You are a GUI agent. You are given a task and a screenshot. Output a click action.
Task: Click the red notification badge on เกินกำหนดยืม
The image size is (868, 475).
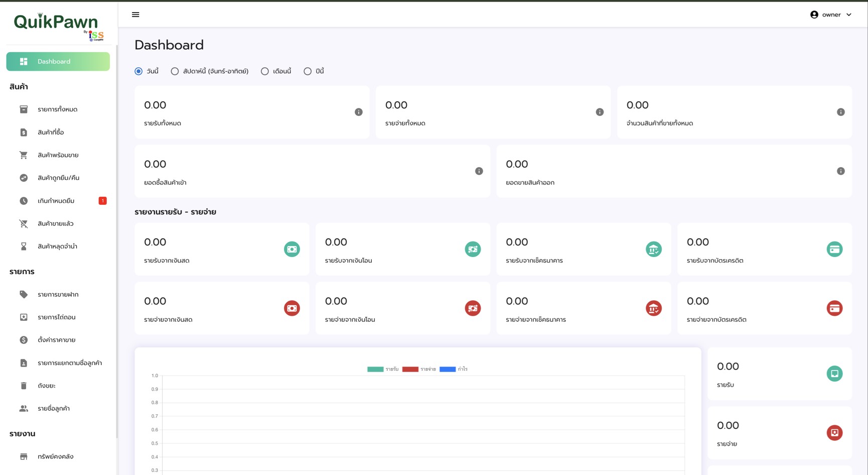coord(103,201)
